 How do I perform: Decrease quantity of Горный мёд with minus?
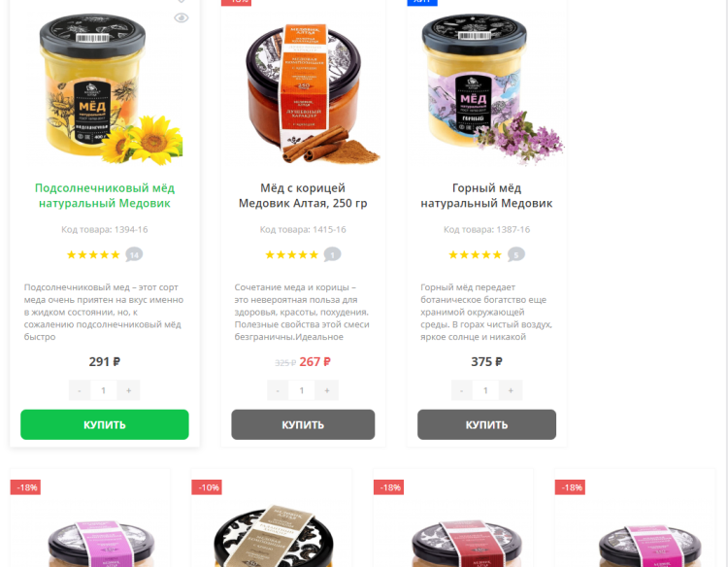(461, 390)
